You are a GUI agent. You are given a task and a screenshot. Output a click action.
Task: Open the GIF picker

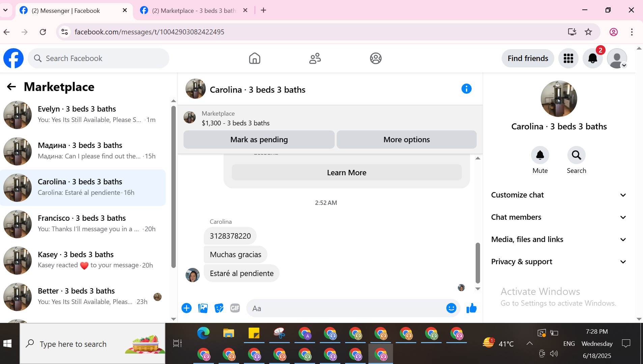[235, 308]
